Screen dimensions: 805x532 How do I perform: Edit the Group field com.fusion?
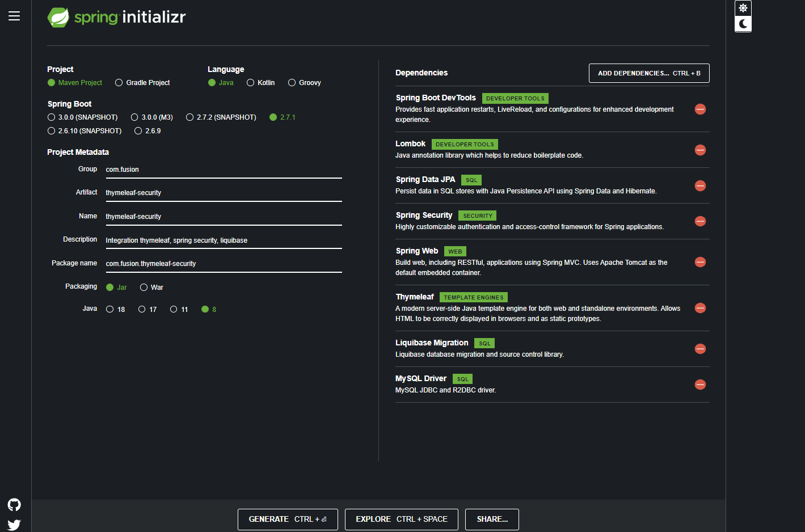pyautogui.click(x=224, y=170)
